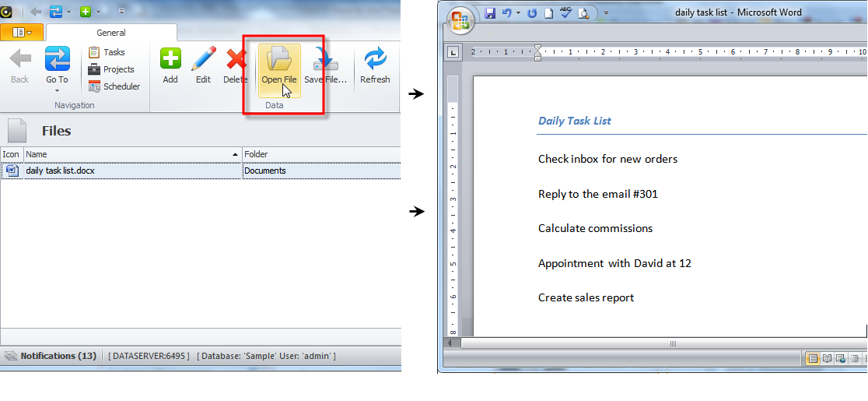This screenshot has height=401, width=868.
Task: Click spelling check icon in Word toolbar
Action: 566,13
